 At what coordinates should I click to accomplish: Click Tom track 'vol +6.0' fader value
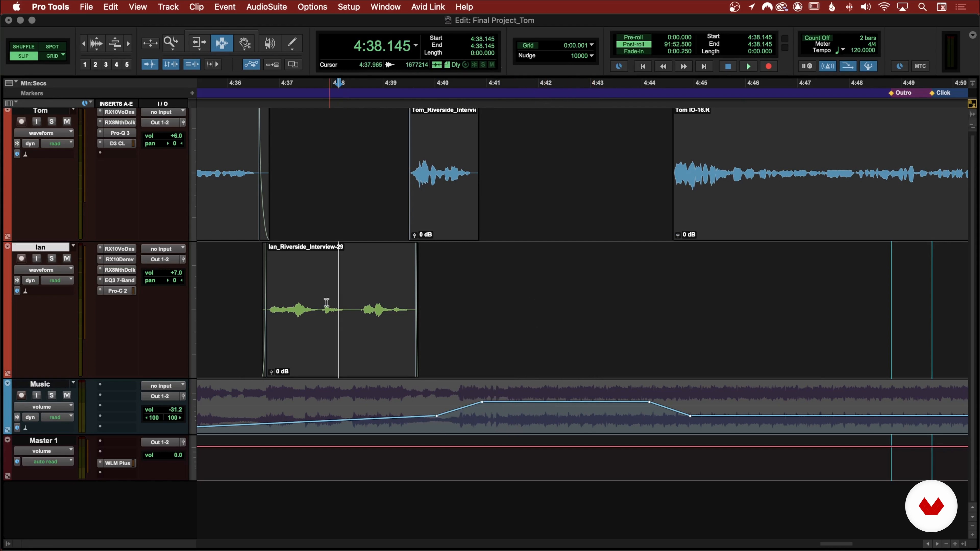point(163,136)
